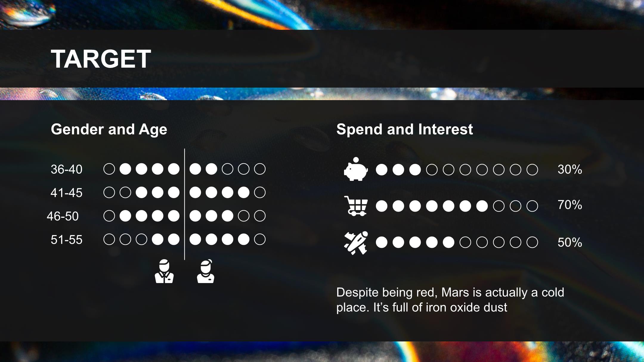Select the shopping cart icon
The width and height of the screenshot is (644, 362).
coord(356,206)
